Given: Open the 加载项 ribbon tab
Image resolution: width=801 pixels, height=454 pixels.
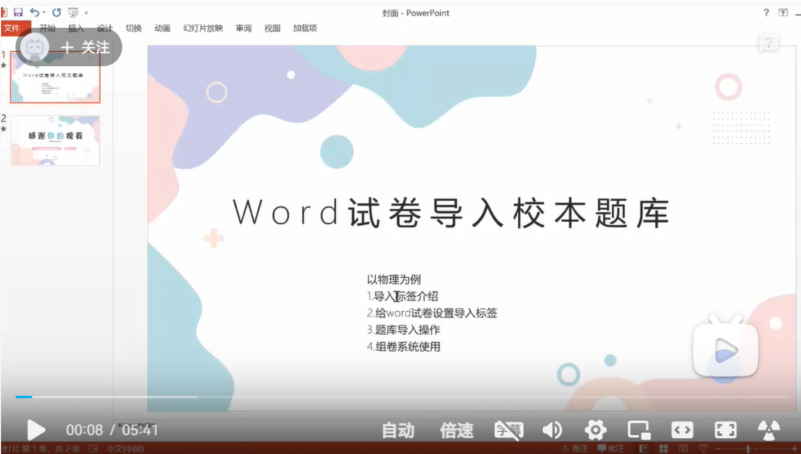Looking at the screenshot, I should [x=305, y=28].
